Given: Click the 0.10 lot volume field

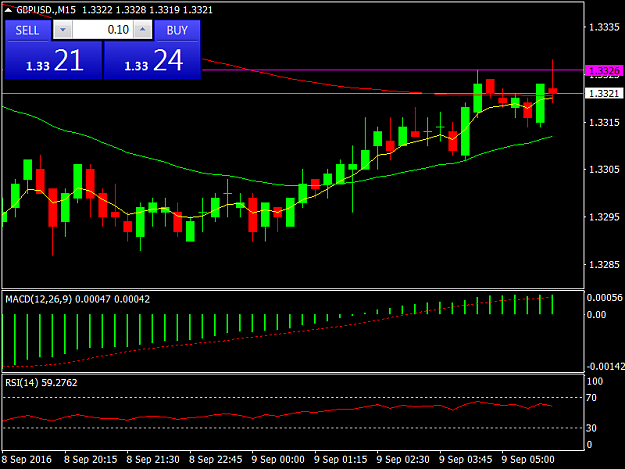Looking at the screenshot, I should tap(103, 30).
